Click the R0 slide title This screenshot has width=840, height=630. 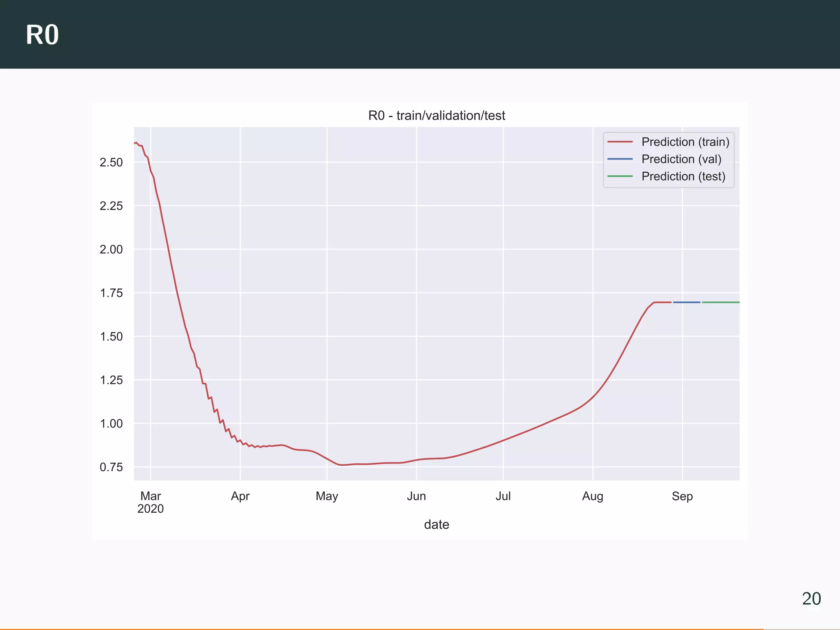point(42,35)
